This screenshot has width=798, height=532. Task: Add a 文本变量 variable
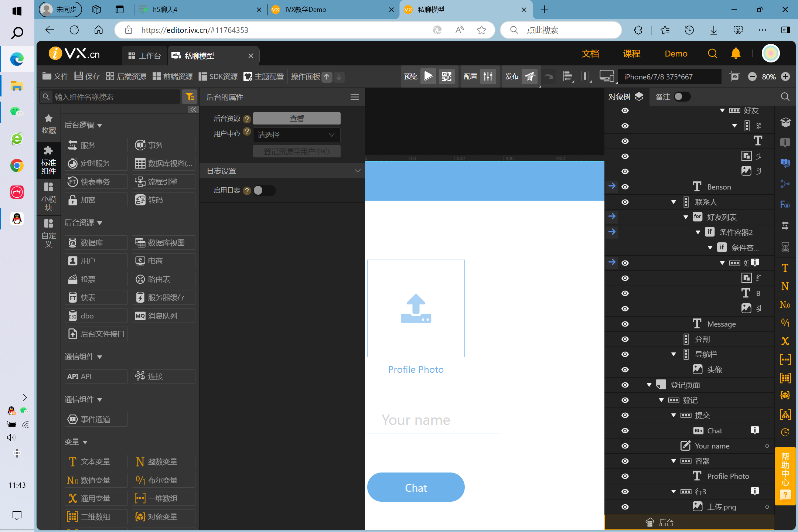[x=96, y=462]
